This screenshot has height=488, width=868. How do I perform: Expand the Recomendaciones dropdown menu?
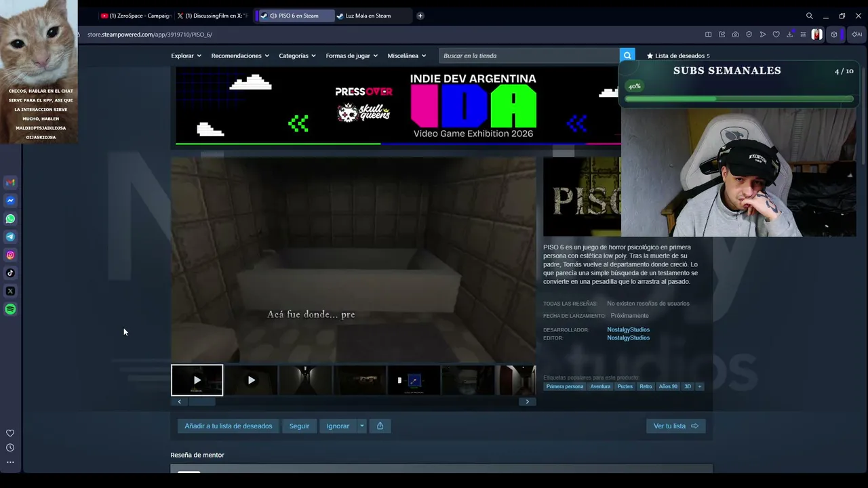[240, 56]
